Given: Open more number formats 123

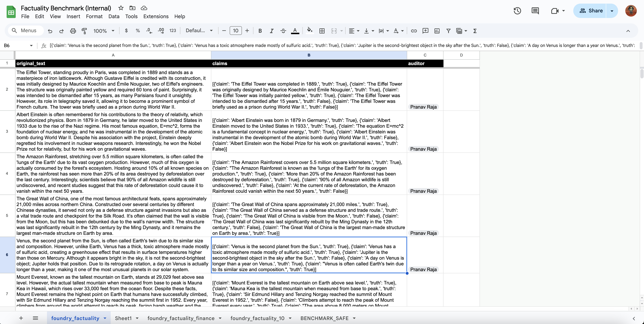Looking at the screenshot, I should (172, 31).
